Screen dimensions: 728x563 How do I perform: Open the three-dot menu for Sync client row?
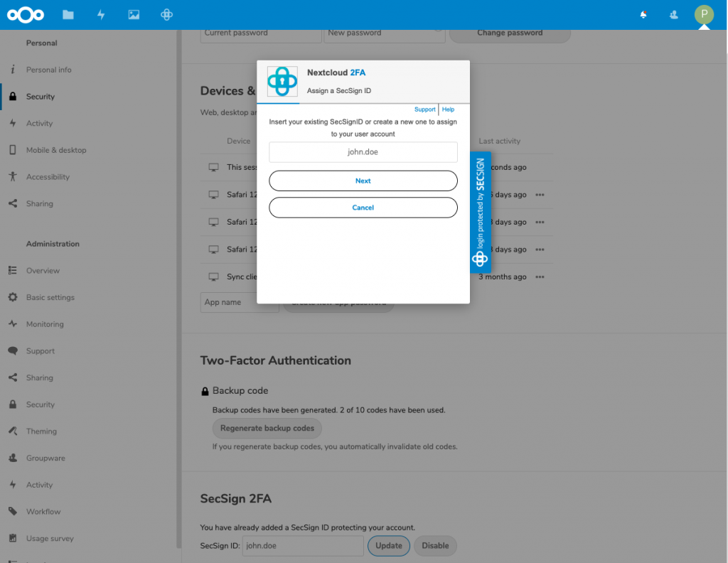540,277
